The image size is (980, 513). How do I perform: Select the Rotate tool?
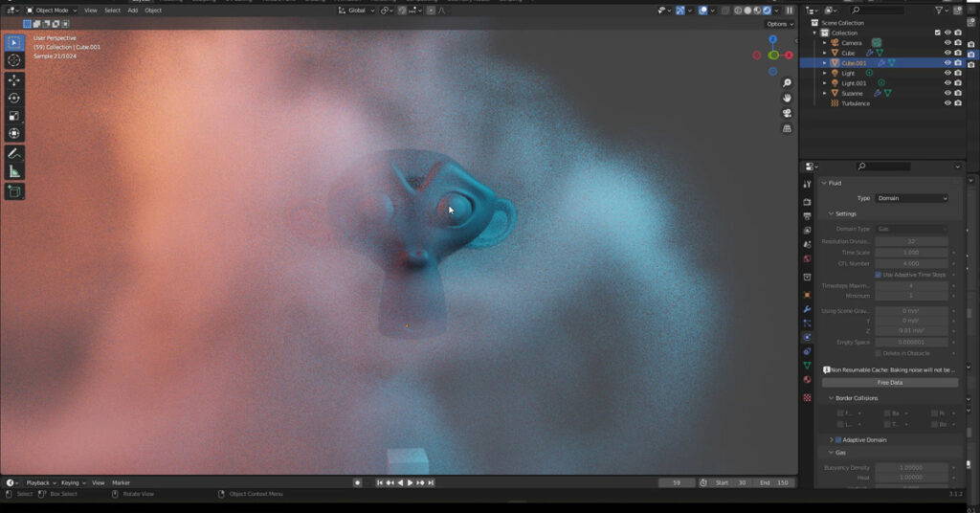tap(13, 98)
